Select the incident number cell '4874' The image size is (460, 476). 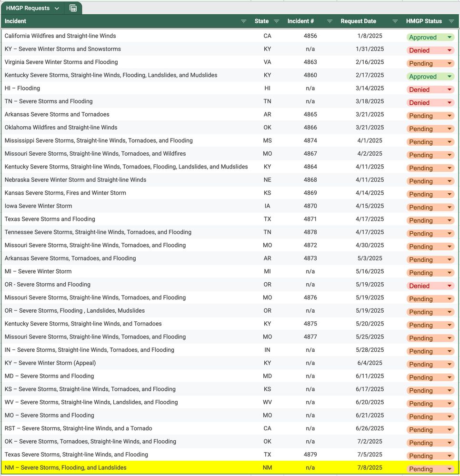click(310, 140)
